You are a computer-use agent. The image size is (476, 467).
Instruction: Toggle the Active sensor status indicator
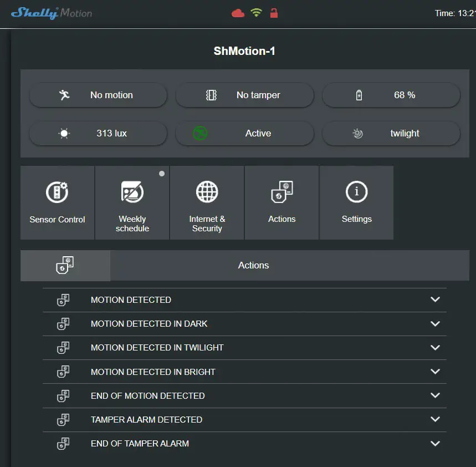point(244,133)
